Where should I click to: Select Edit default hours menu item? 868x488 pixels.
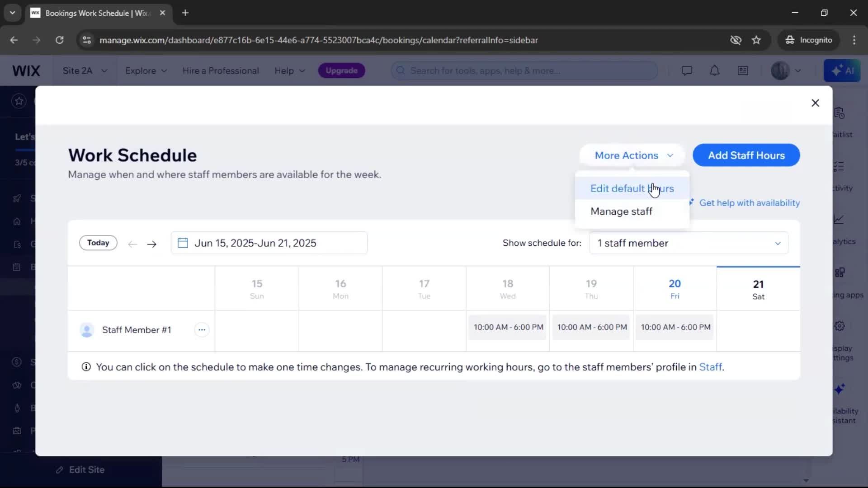pos(632,188)
